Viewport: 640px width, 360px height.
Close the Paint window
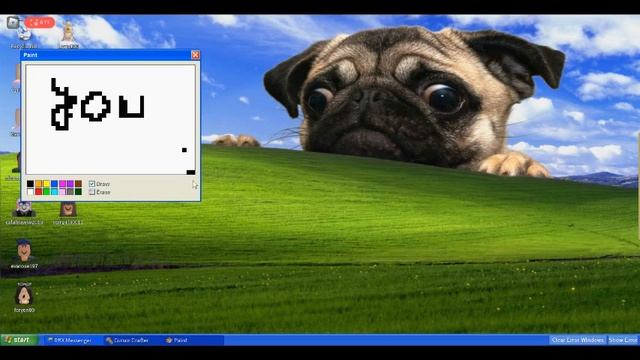[x=196, y=55]
